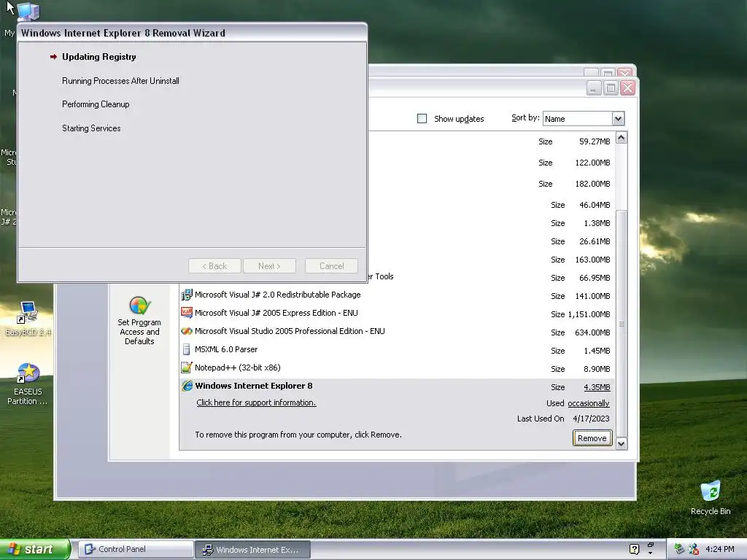Click the security alert shield tray icon

(x=694, y=549)
